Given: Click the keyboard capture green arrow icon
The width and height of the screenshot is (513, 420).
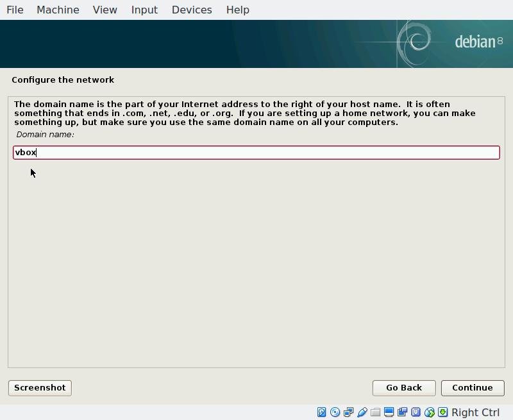Looking at the screenshot, I should click(442, 412).
